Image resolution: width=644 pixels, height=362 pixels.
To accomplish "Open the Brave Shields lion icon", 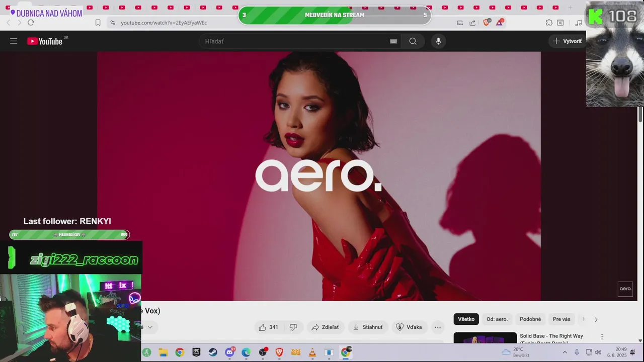I will pos(487,23).
